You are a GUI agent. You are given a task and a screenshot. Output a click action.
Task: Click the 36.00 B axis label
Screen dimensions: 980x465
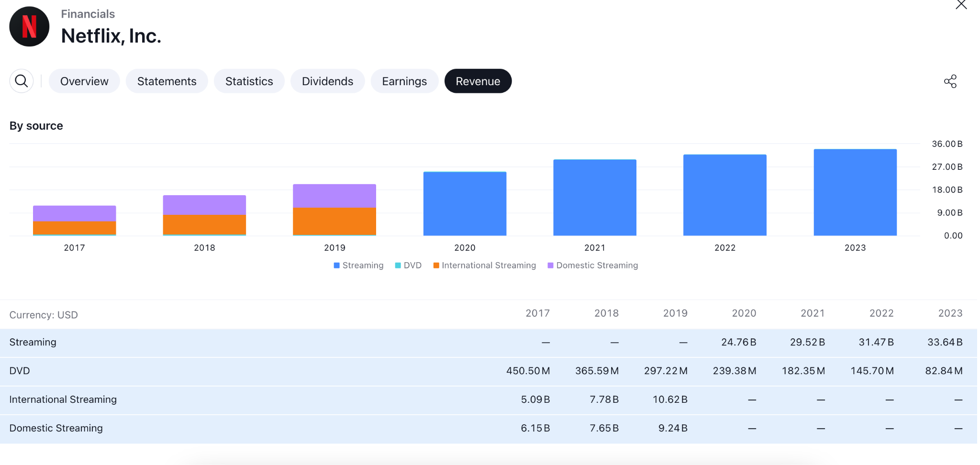[x=947, y=144]
